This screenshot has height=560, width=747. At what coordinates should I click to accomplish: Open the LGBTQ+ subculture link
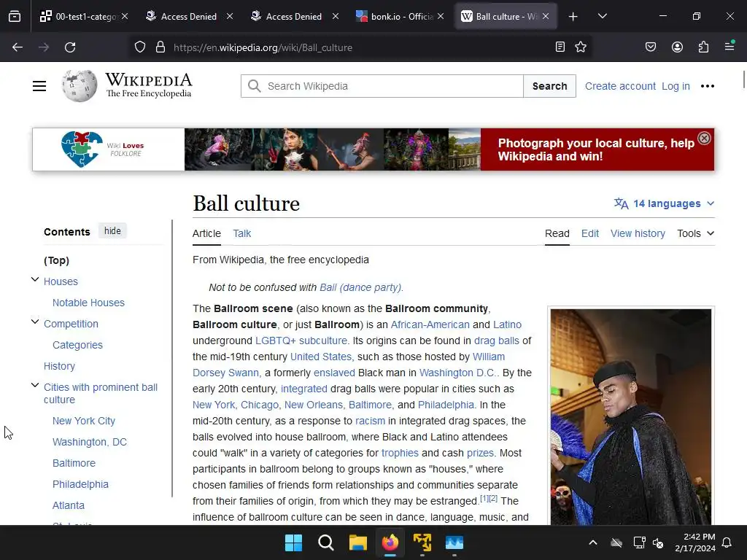pos(301,341)
